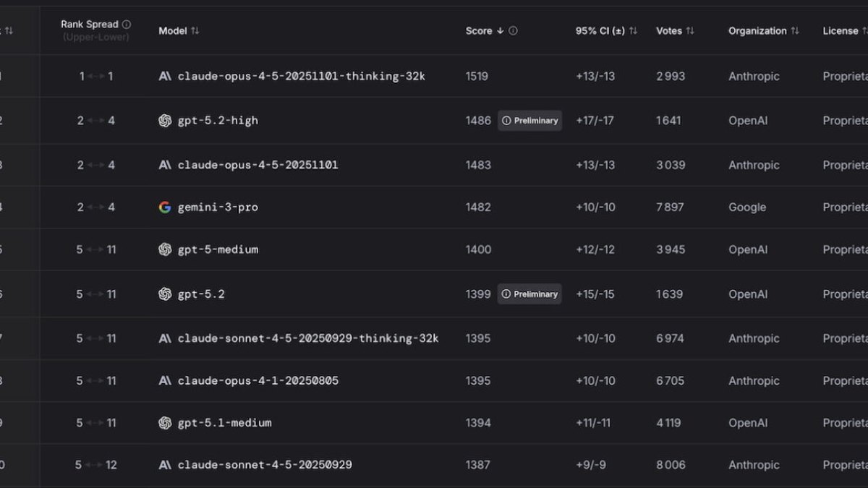Click the vote count 7 897
Screen dimensions: 868x488
pos(670,207)
